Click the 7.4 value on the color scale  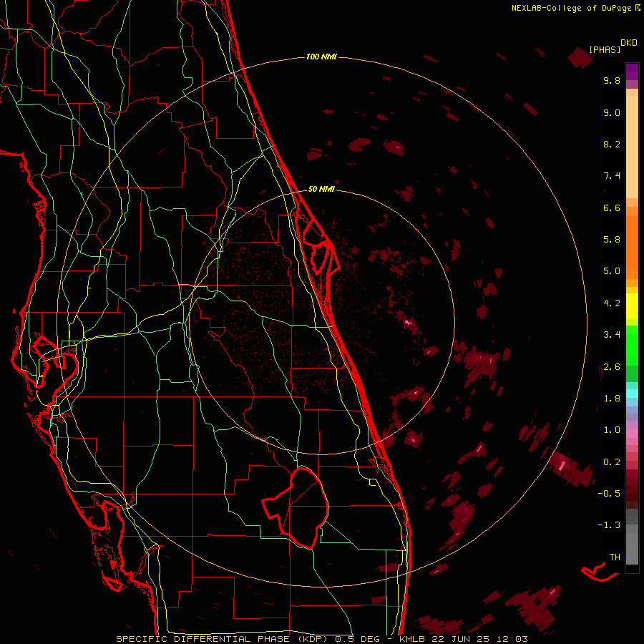click(x=612, y=176)
